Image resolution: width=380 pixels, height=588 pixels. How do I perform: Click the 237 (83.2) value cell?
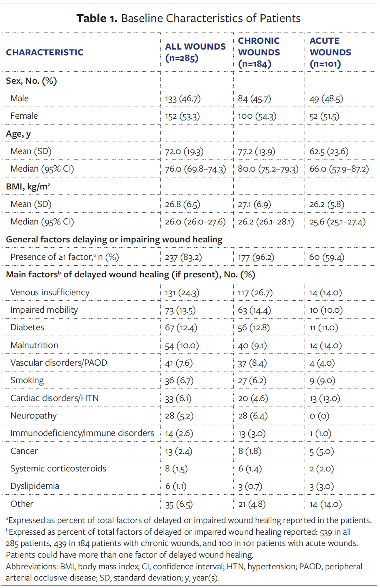pos(183,257)
